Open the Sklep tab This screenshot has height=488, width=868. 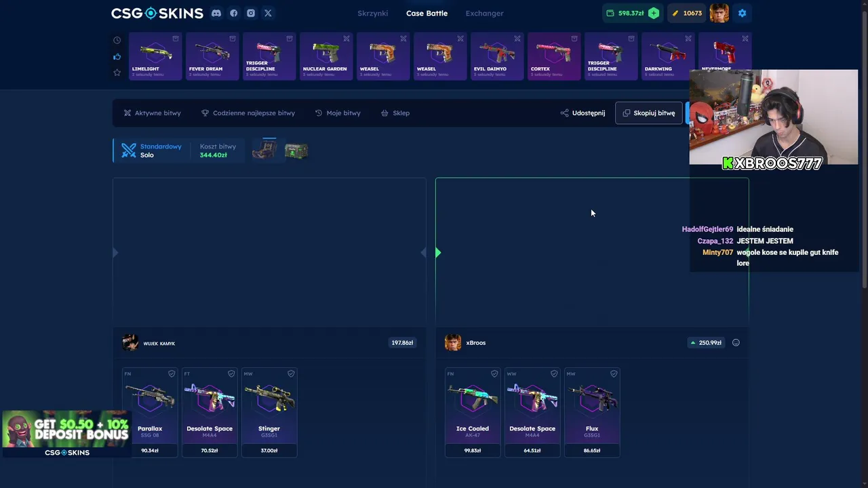[395, 113]
